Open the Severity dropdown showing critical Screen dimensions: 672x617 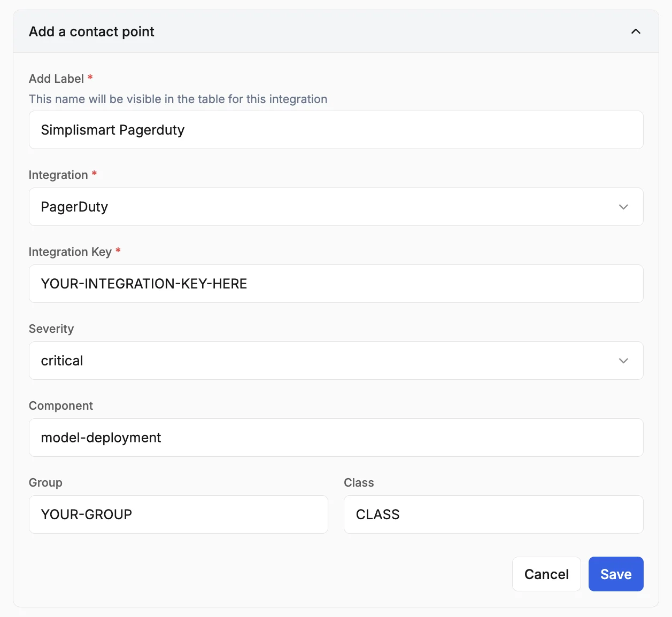336,361
